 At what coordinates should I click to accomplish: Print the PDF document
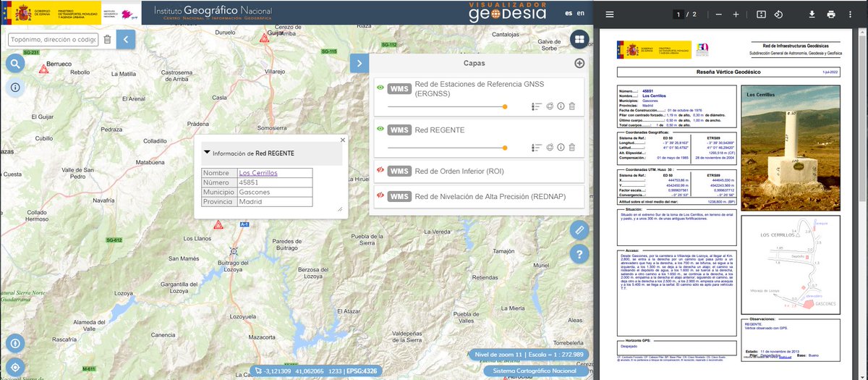(831, 14)
